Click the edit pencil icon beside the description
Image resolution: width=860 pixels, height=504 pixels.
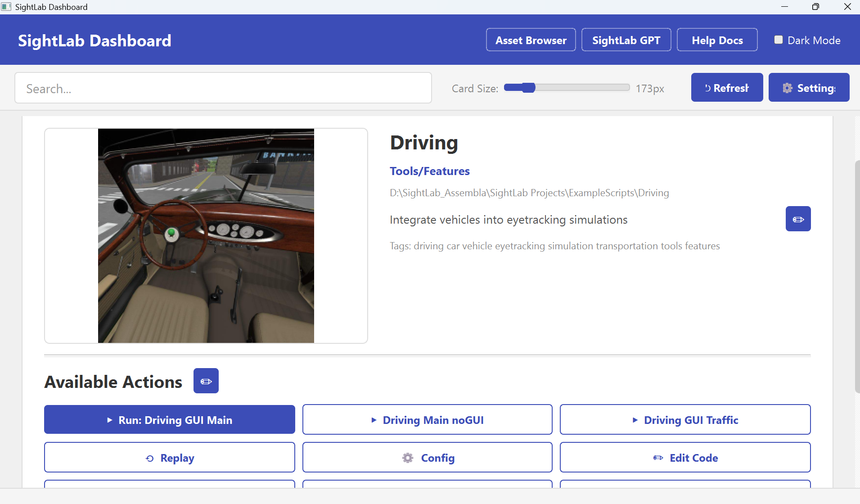(798, 219)
